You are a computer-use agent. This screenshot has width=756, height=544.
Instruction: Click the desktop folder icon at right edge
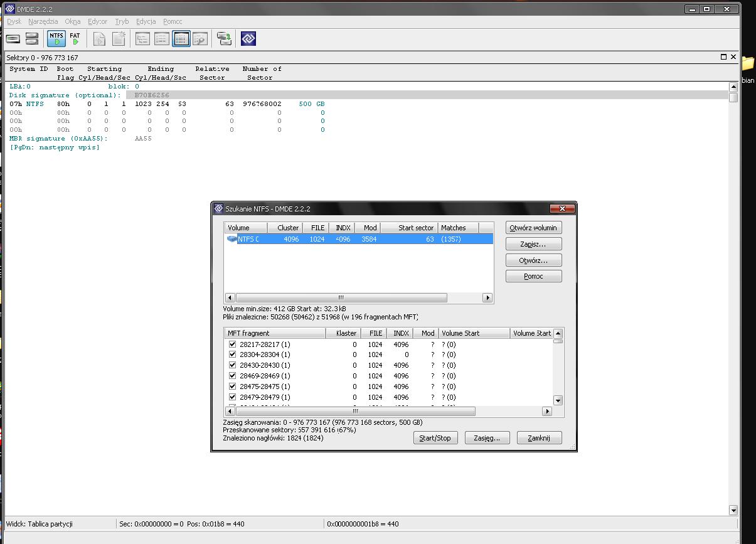point(748,63)
